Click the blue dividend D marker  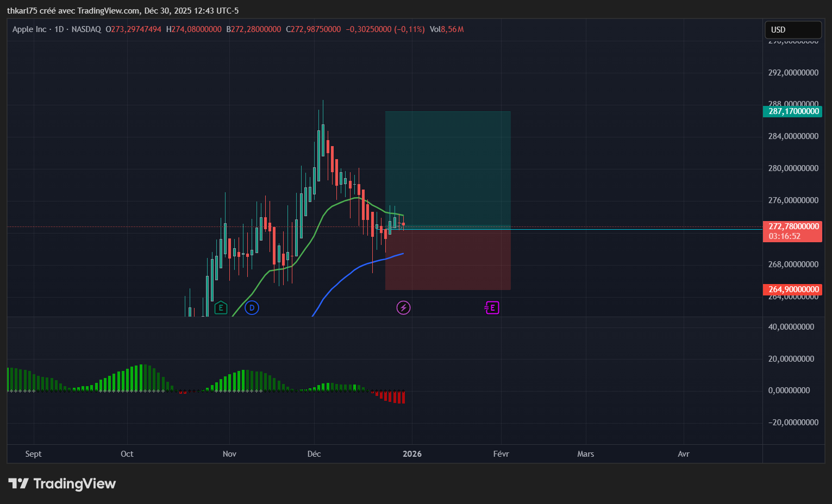point(252,308)
